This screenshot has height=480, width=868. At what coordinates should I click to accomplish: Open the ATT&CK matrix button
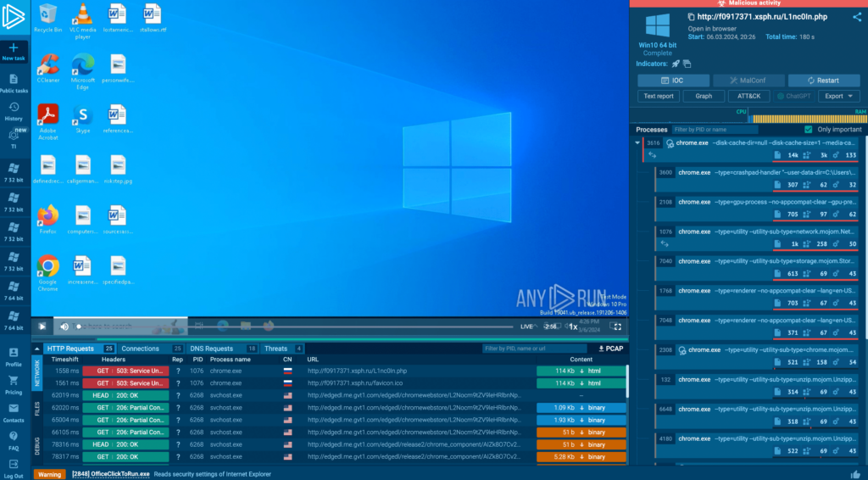pos(748,96)
